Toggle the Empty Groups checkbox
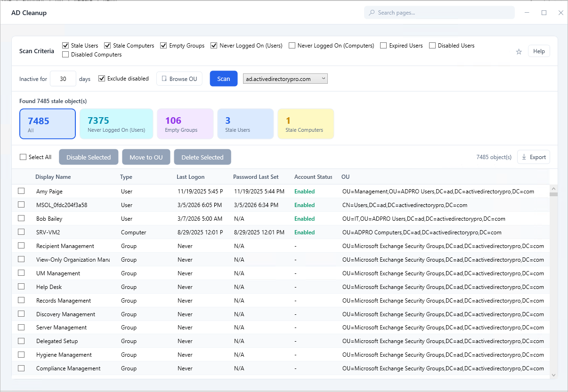The height and width of the screenshot is (392, 568). click(163, 46)
